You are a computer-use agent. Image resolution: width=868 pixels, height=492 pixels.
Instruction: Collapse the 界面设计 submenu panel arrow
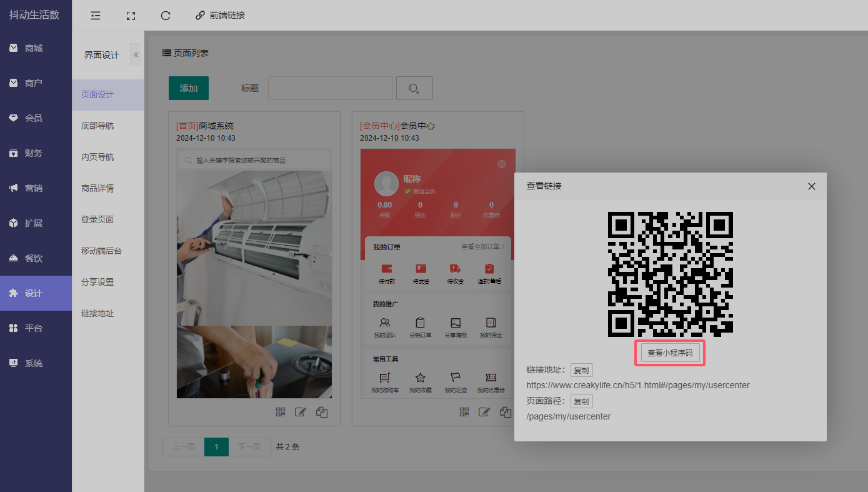[136, 54]
